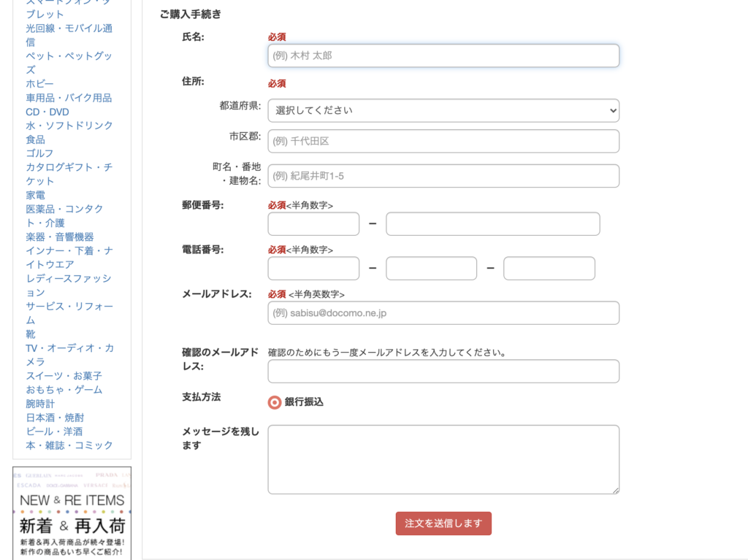Click the first 郵便番号 postal code box

pyautogui.click(x=313, y=224)
